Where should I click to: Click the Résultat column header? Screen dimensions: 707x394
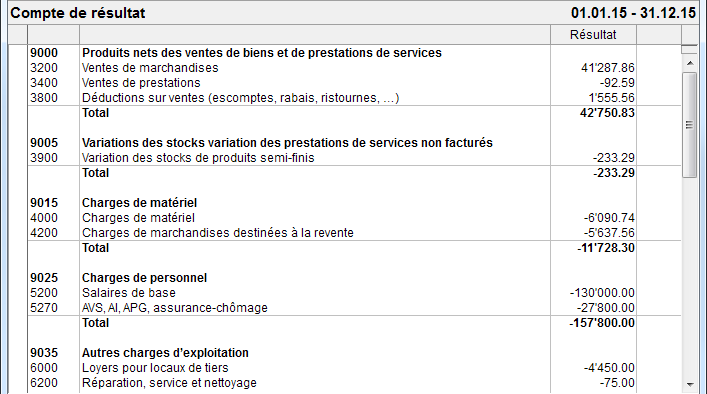pos(593,35)
